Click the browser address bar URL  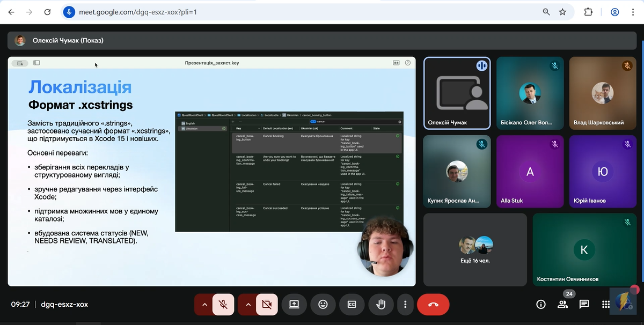(x=215, y=12)
